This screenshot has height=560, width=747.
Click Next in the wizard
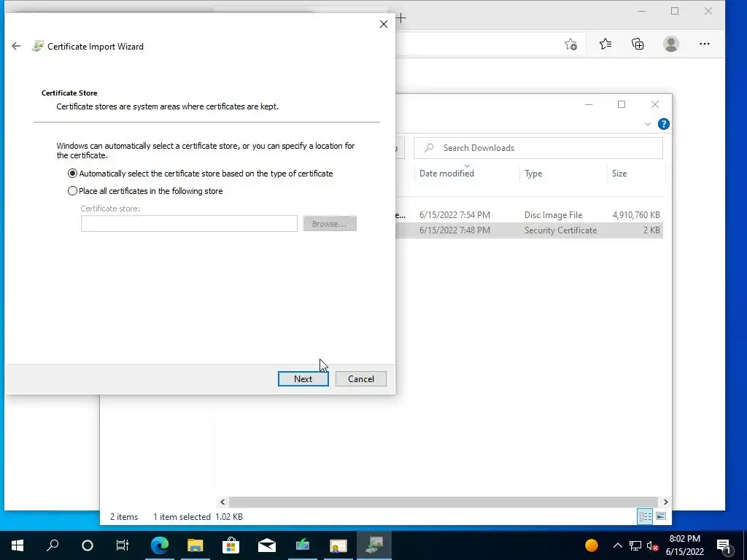click(303, 379)
